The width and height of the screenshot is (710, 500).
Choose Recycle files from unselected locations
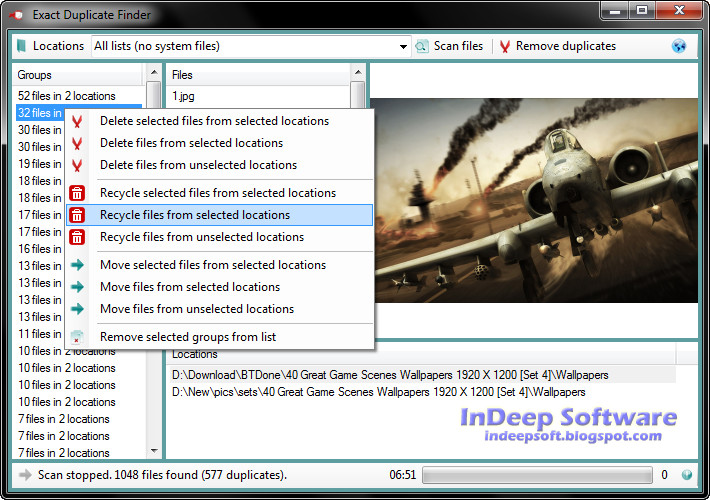[x=220, y=237]
